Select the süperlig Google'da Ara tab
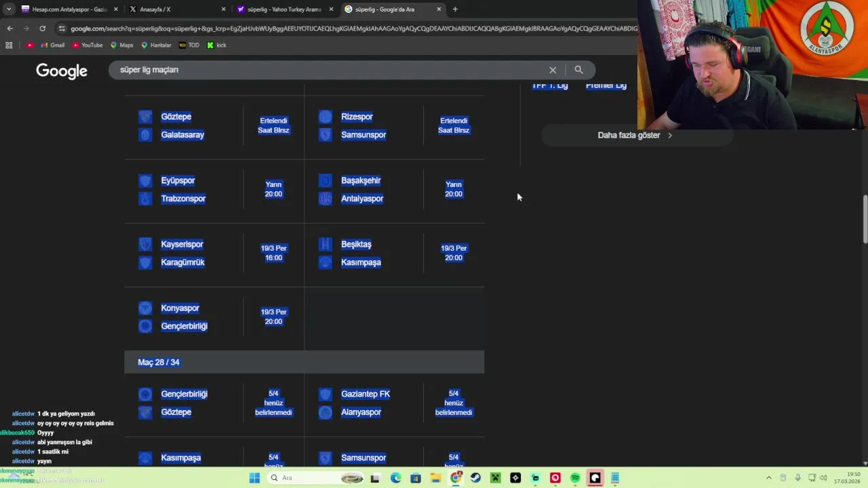Screen dimensions: 868x488 pos(393,9)
